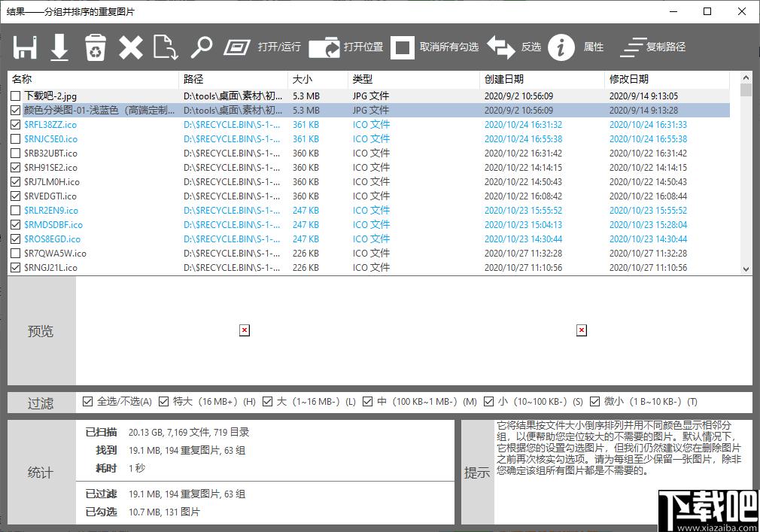Check the box for $RNJC5E0.ico

16,138
